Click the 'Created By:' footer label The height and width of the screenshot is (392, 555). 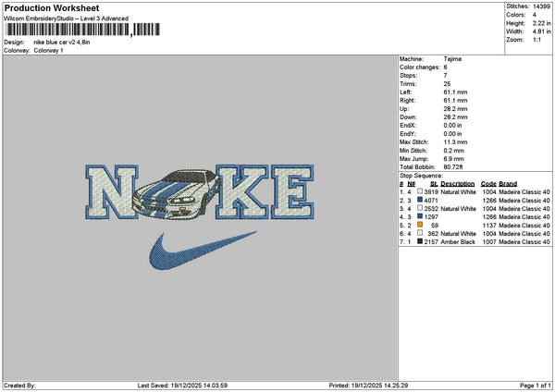[19, 386]
